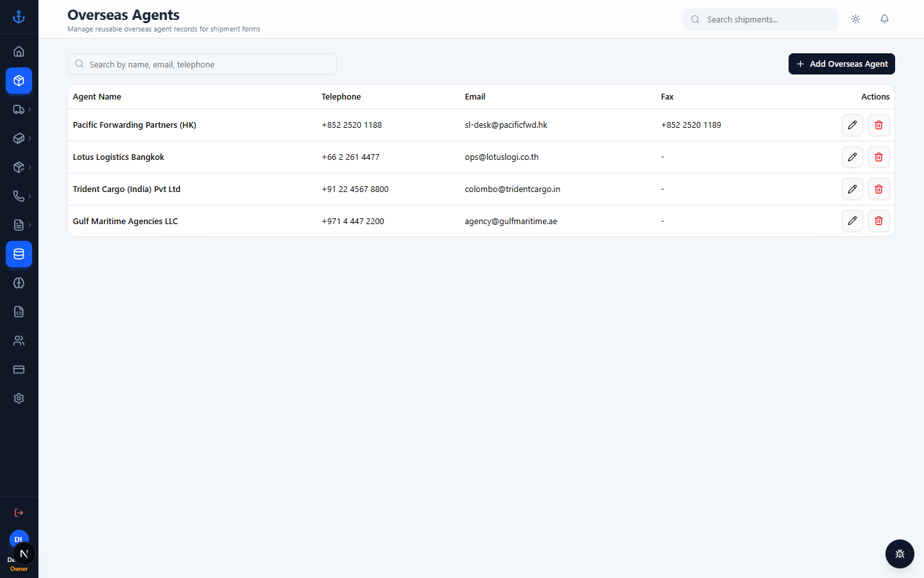Toggle the light/dark theme sun icon
This screenshot has width=924, height=578.
tap(855, 19)
